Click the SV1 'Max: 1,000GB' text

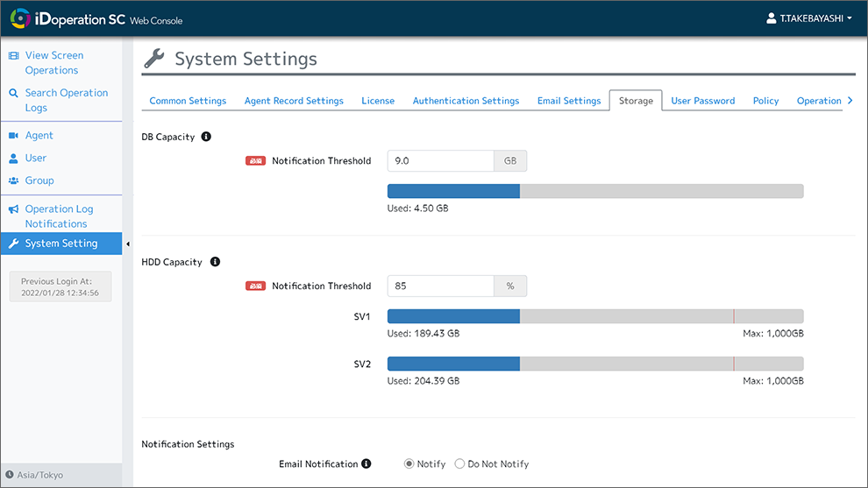(773, 334)
